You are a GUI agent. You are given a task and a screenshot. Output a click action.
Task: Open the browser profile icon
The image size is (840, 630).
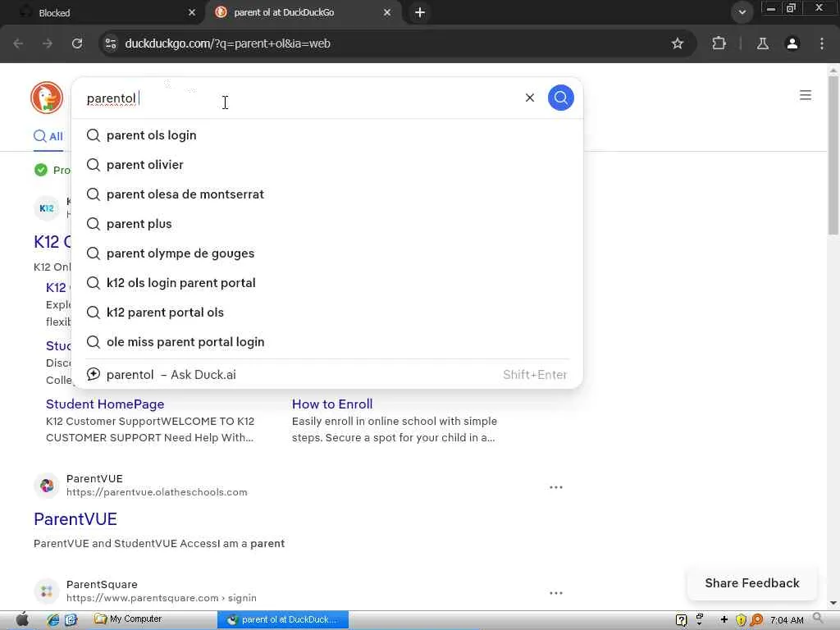(x=792, y=43)
